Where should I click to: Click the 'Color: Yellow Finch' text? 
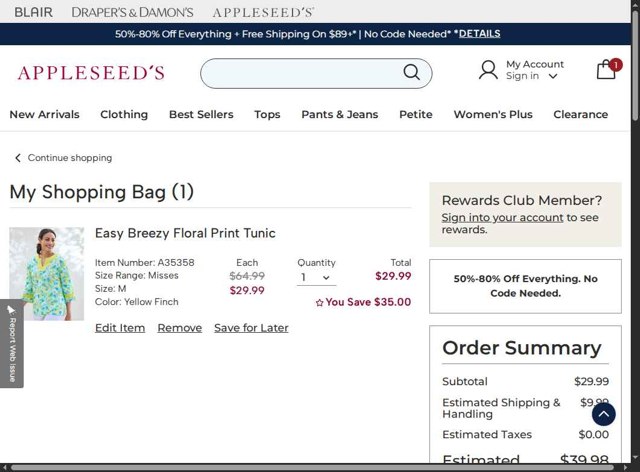pos(137,302)
